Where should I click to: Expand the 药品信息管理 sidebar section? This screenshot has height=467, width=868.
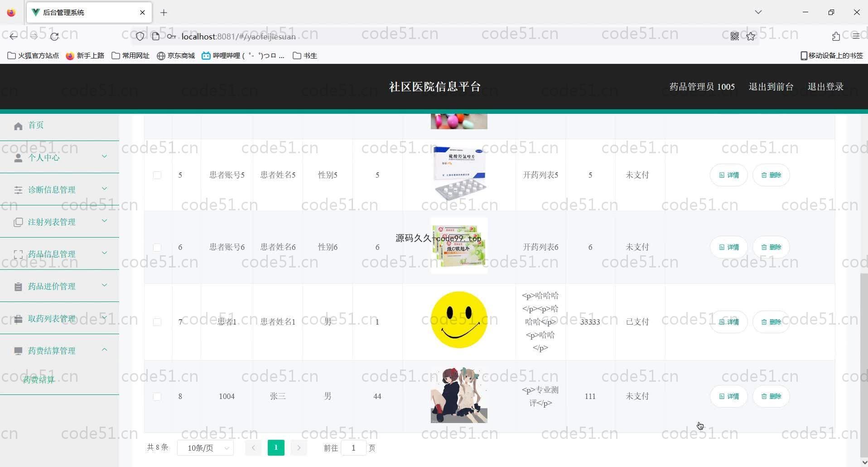point(59,254)
